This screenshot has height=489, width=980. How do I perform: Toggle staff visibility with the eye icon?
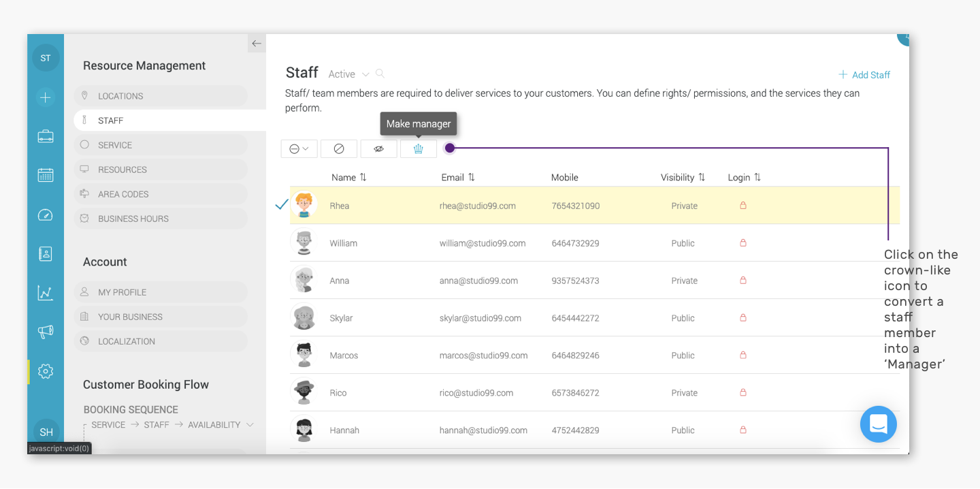379,148
